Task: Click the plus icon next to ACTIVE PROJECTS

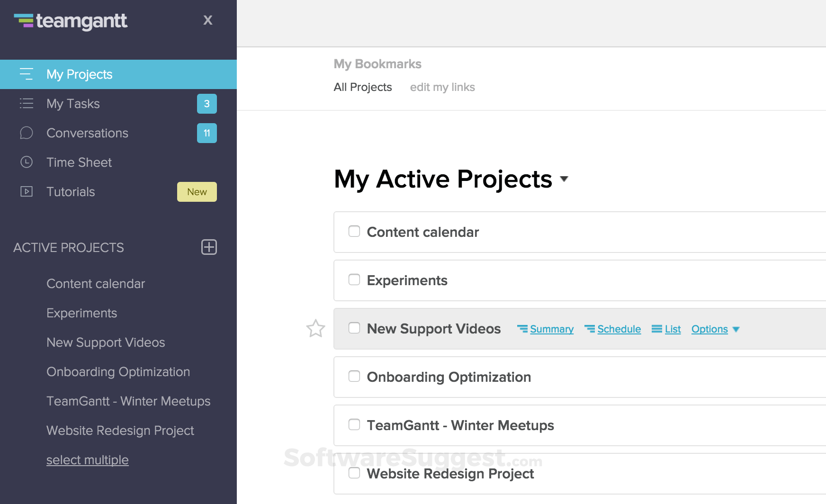Action: [209, 247]
